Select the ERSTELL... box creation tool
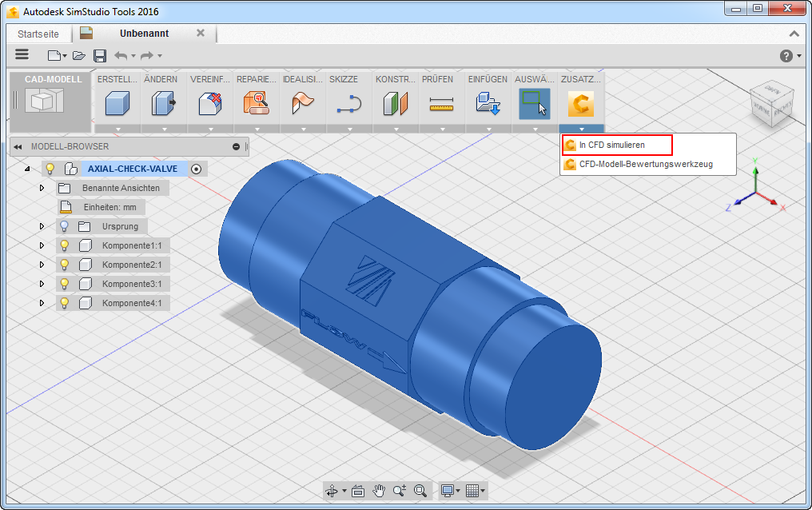Image resolution: width=812 pixels, height=510 pixels. pos(117,103)
